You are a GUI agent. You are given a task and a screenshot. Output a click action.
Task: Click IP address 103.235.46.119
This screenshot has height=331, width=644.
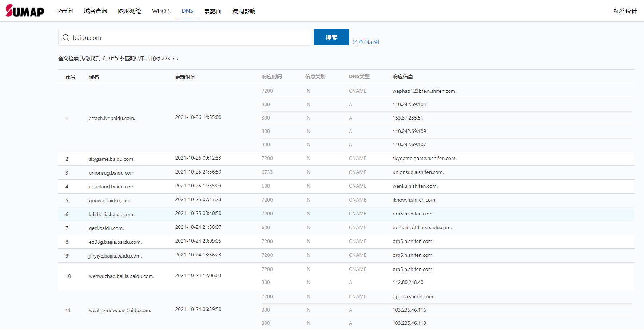pyautogui.click(x=409, y=323)
